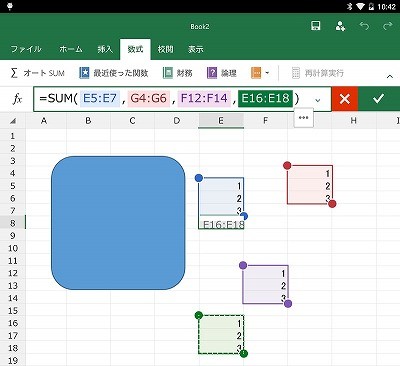Switch to the 挿入 tab
The height and width of the screenshot is (366, 400).
click(x=105, y=49)
